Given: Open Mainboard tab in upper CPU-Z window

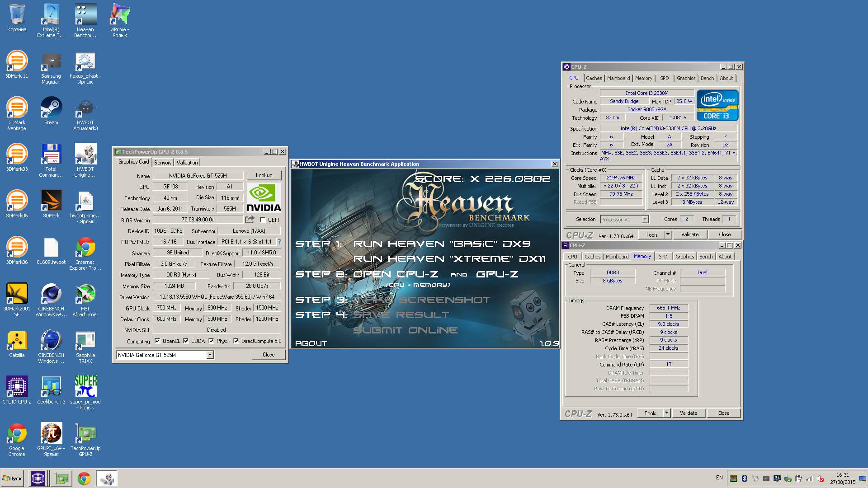Looking at the screenshot, I should pyautogui.click(x=618, y=78).
